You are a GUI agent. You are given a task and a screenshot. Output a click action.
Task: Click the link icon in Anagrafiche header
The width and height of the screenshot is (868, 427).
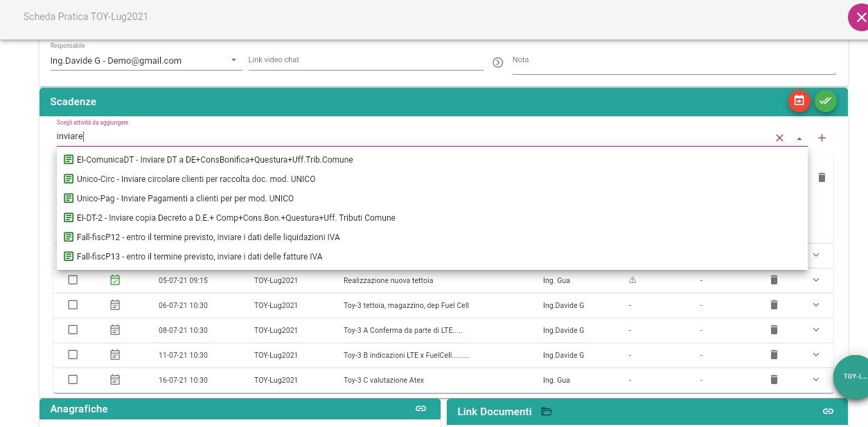(420, 408)
